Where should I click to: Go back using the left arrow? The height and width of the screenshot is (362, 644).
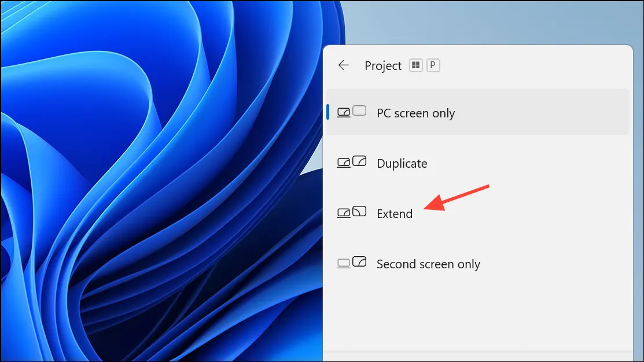pyautogui.click(x=343, y=65)
